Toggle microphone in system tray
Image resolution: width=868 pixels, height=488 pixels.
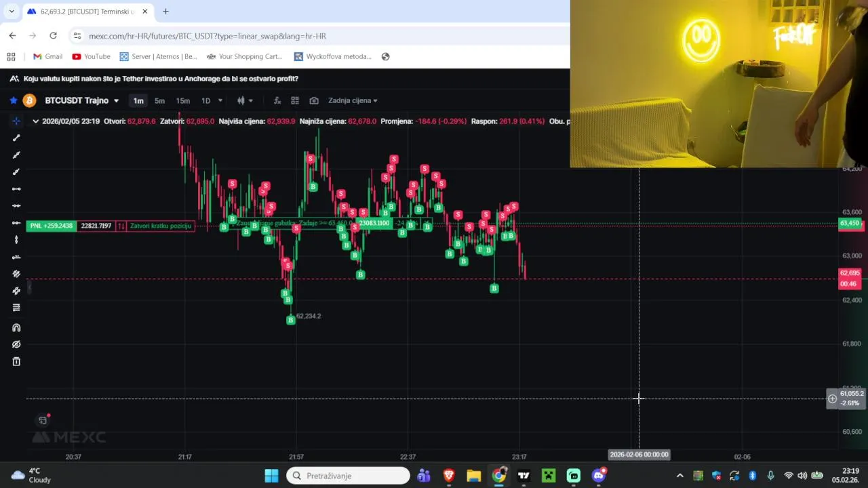pos(770,476)
